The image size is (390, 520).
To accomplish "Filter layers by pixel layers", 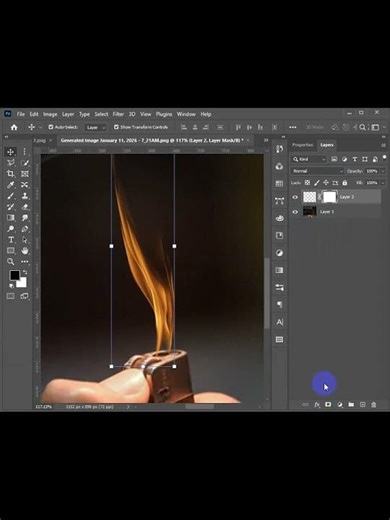I will click(334, 159).
